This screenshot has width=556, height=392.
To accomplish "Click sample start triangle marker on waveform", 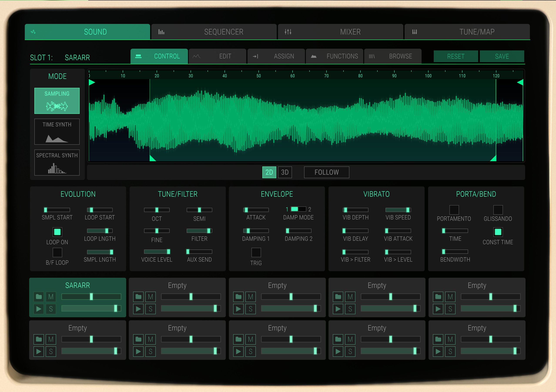I will pyautogui.click(x=92, y=83).
